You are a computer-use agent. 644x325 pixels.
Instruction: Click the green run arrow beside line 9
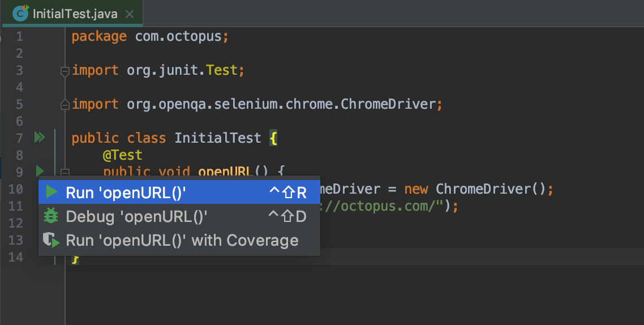pos(40,170)
